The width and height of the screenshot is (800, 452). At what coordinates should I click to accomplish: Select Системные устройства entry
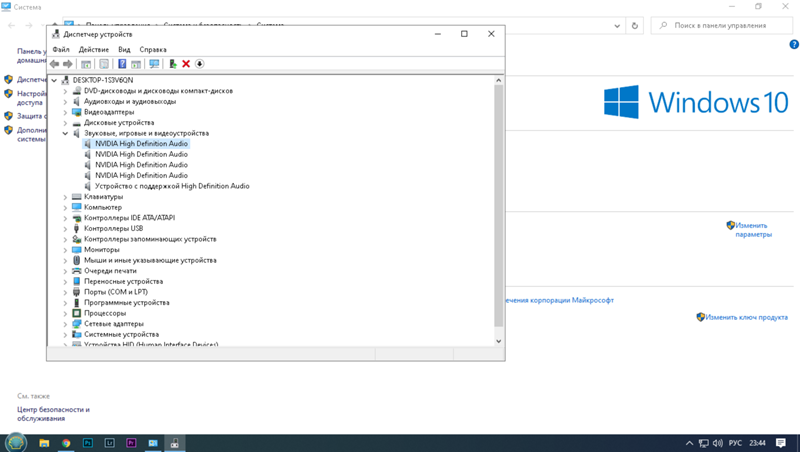pyautogui.click(x=121, y=335)
